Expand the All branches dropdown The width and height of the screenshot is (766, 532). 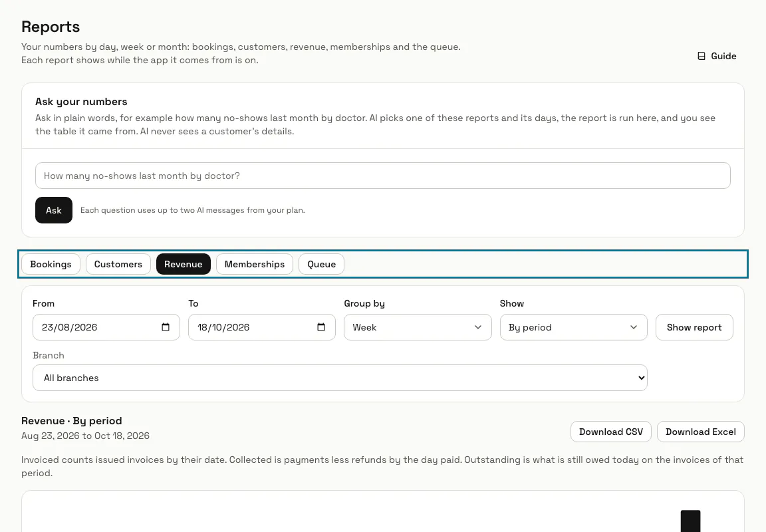pos(340,378)
